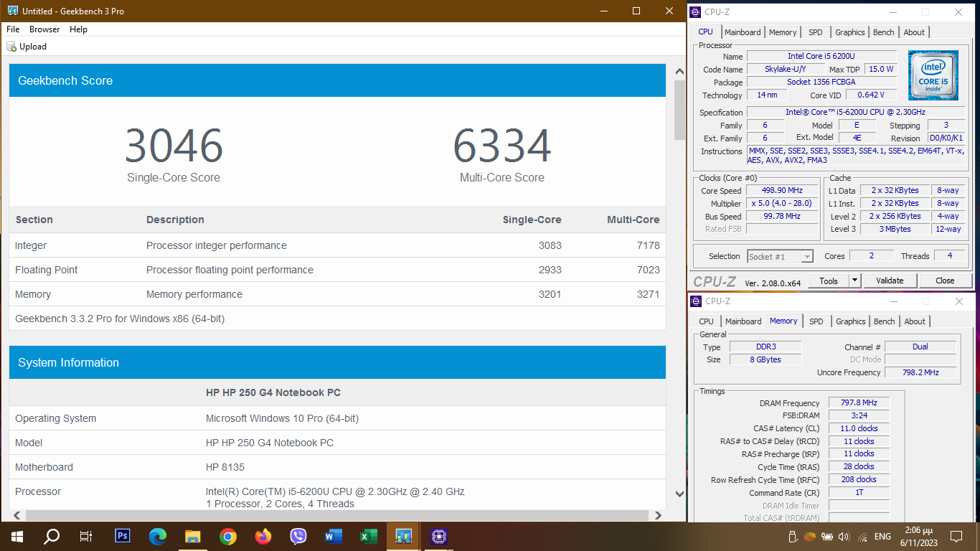Click the Integer row single-core value 3083

pyautogui.click(x=550, y=245)
